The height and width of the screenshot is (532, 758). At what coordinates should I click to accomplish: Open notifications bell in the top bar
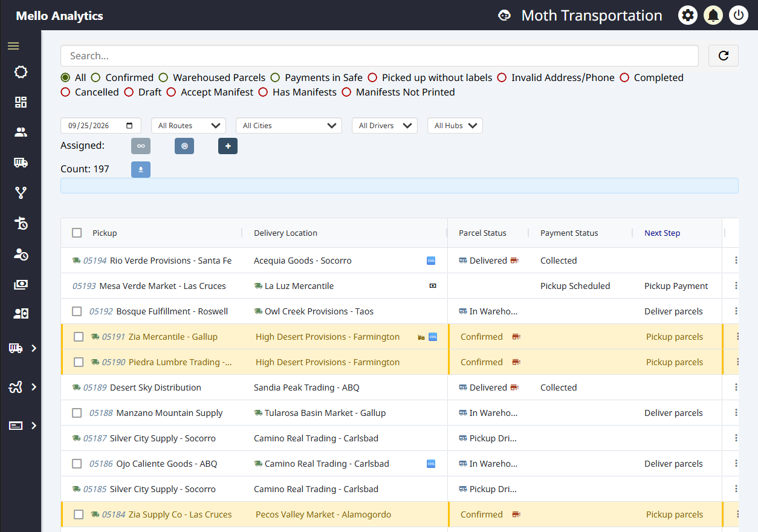713,15
